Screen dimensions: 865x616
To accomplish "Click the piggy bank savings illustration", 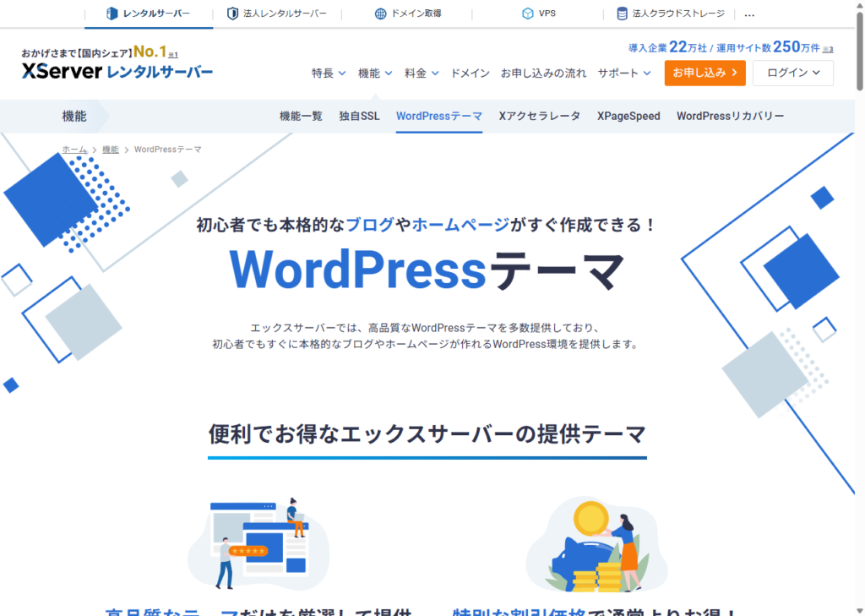I will click(x=596, y=544).
